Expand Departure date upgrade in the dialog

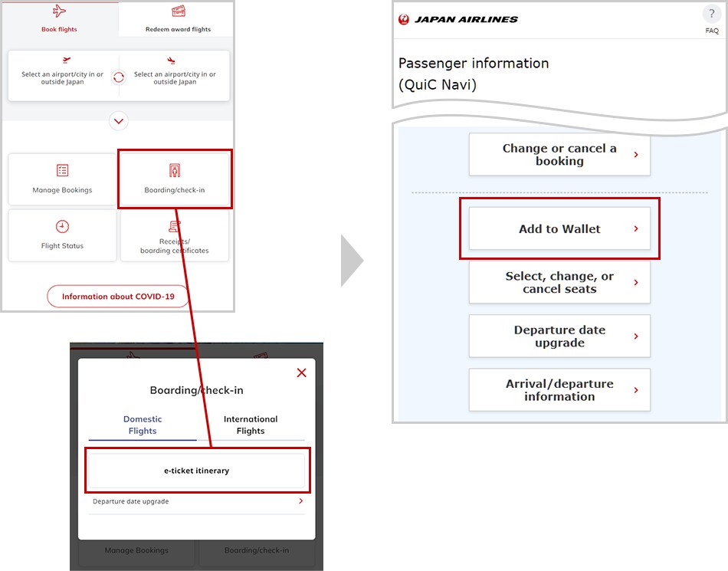click(197, 501)
